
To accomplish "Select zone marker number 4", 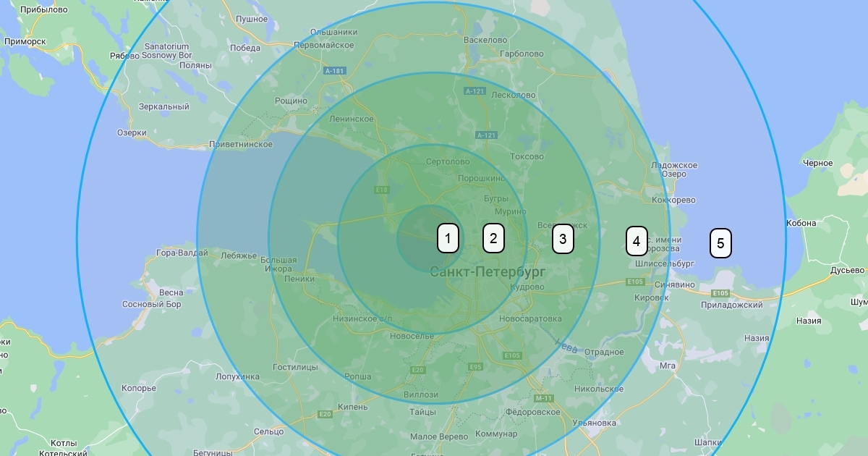I will click(636, 241).
